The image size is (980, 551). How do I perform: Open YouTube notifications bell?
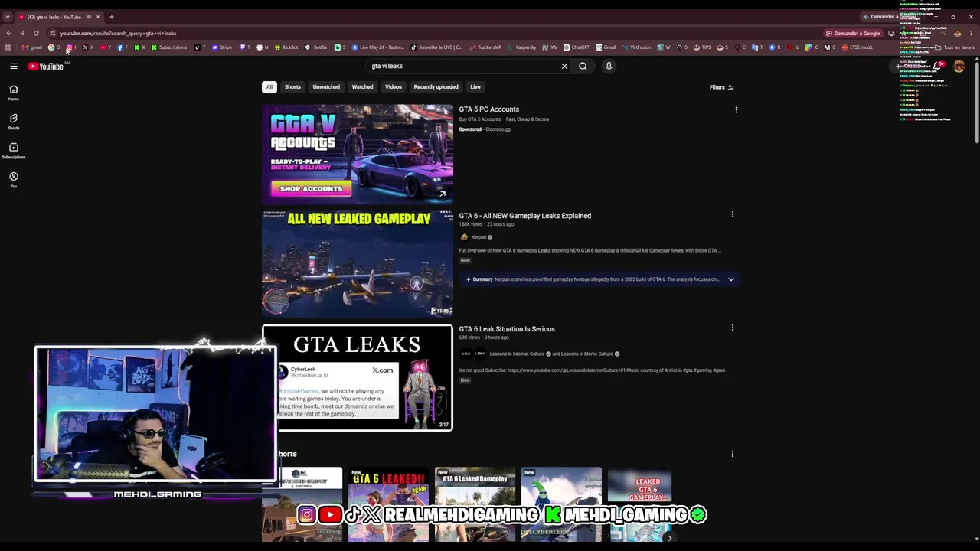tap(937, 67)
